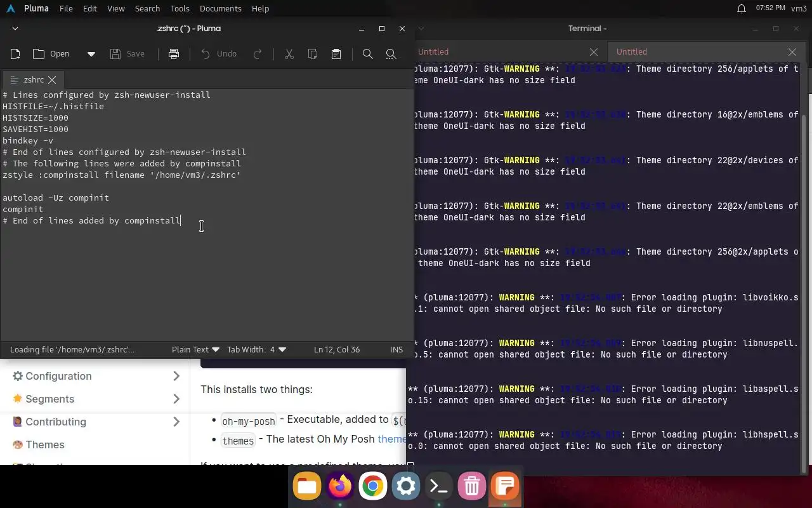812x508 pixels.
Task: Click the 'HISTFILE=~/.histfile' line
Action: [x=53, y=107]
